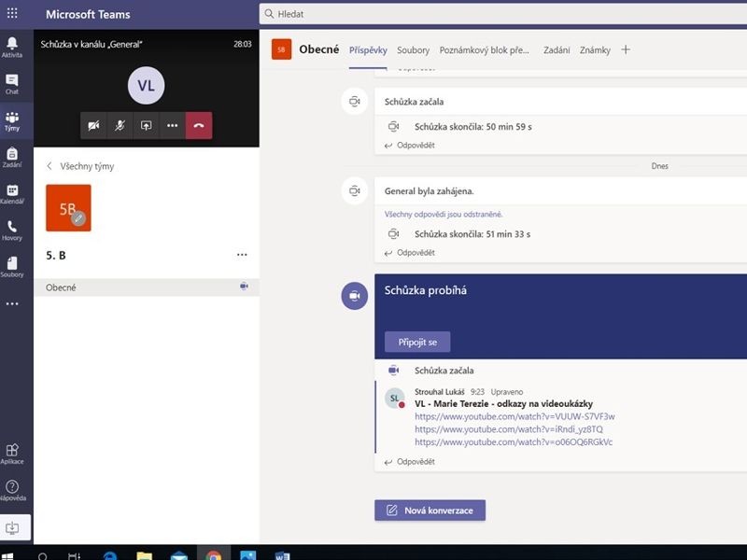
Task: Open more options for team 5. B
Action: click(242, 255)
